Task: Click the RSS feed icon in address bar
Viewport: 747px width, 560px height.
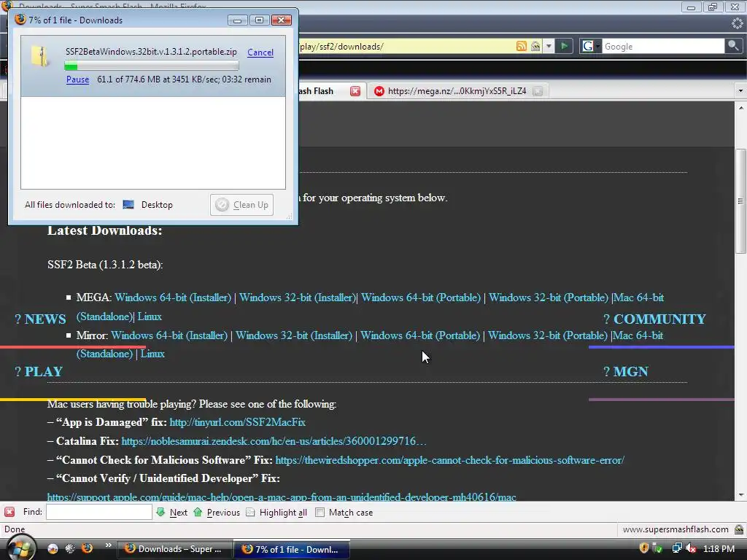Action: [522, 46]
